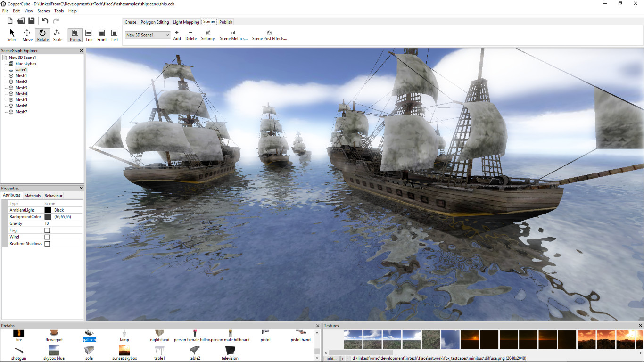Switch to the Scale tool
The width and height of the screenshot is (644, 362).
tap(58, 35)
